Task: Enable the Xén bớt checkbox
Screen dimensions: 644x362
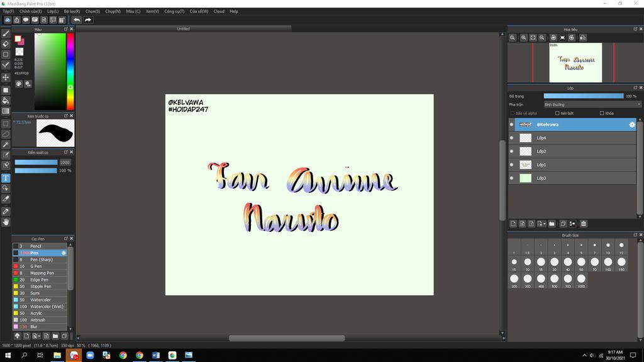Action: (x=557, y=113)
